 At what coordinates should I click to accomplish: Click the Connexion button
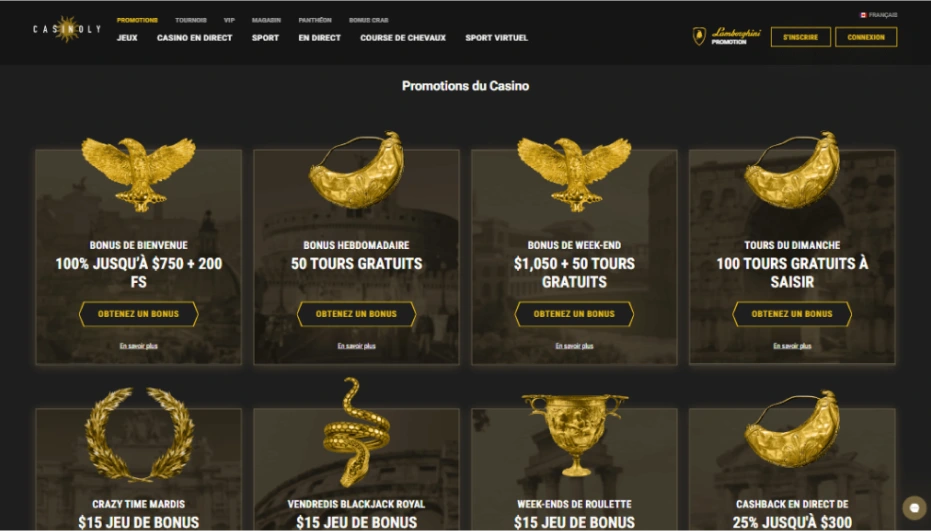tap(866, 37)
